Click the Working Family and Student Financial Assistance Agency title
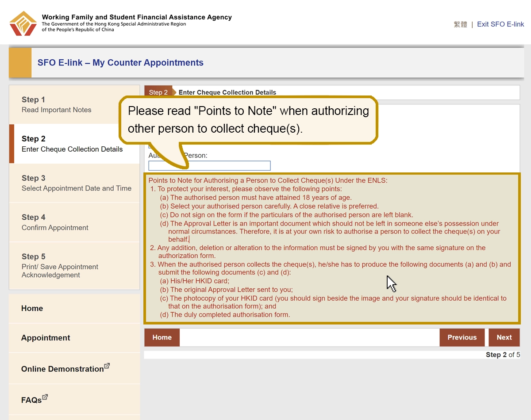 point(137,17)
